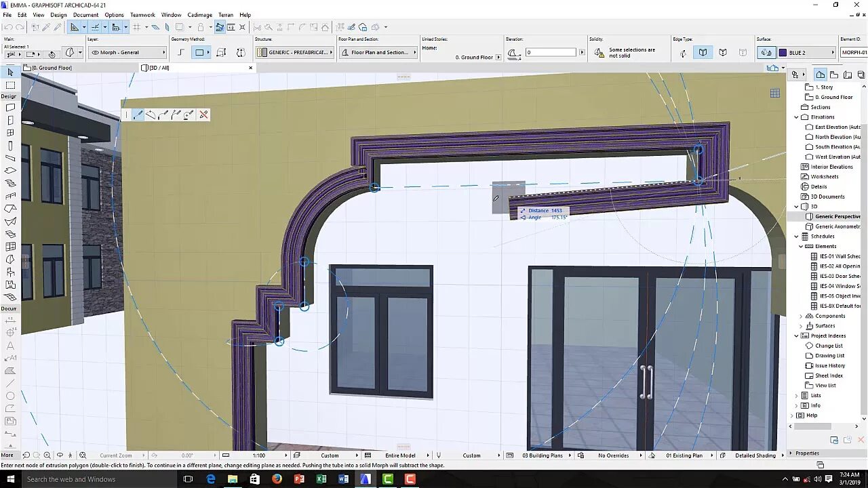Open the Morph - General layer dropdown
This screenshot has height=488, width=868.
[127, 52]
